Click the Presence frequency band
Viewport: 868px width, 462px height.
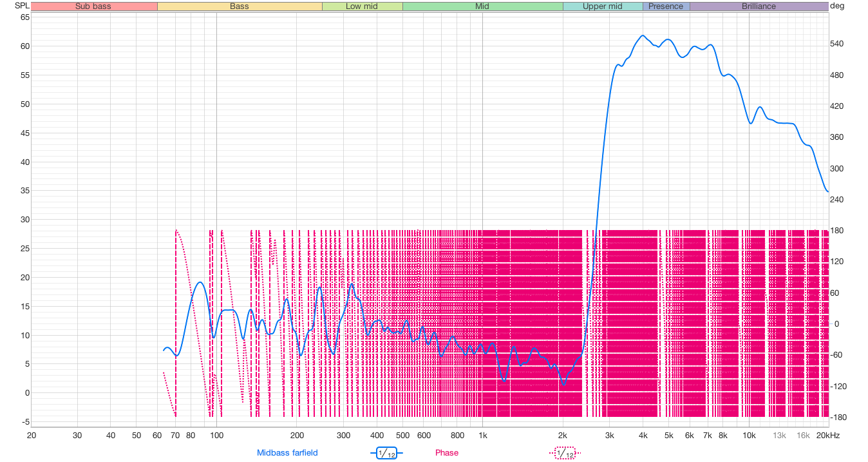click(666, 6)
